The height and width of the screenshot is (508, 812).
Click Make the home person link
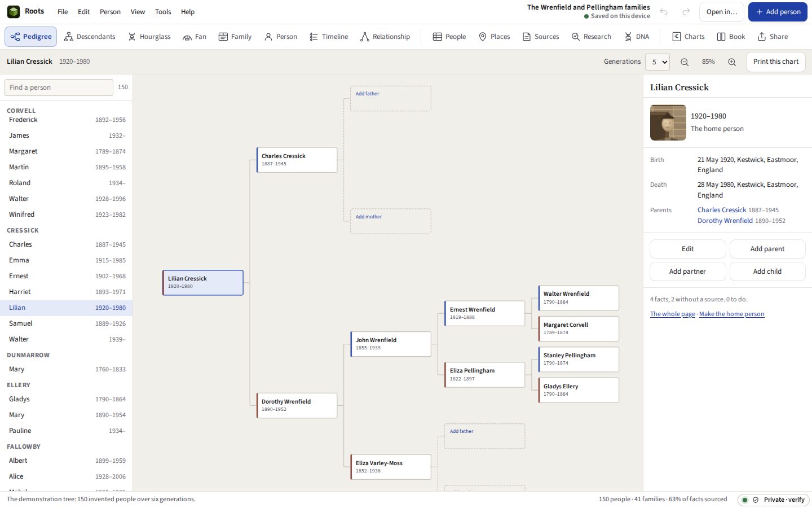(x=732, y=314)
